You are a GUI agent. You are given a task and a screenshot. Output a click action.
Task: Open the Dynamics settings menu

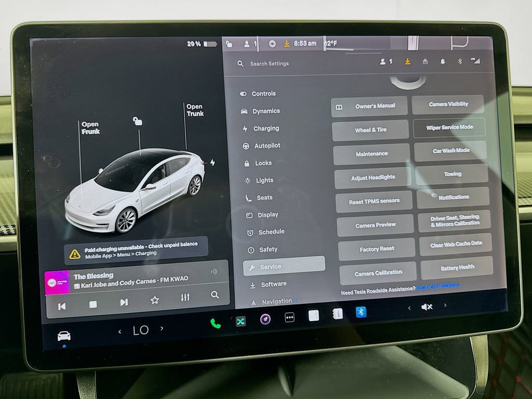point(260,111)
